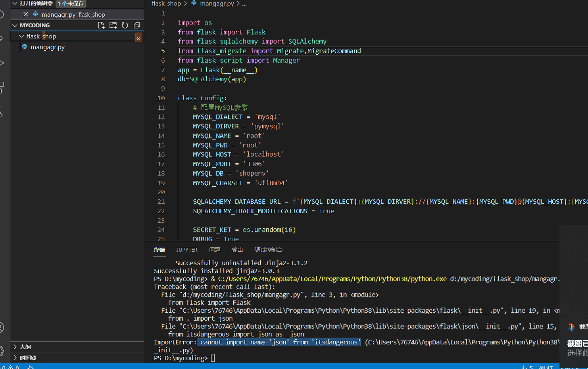Open flask_shop breadcrumb dropdown
This screenshot has width=588, height=369.
(x=166, y=4)
